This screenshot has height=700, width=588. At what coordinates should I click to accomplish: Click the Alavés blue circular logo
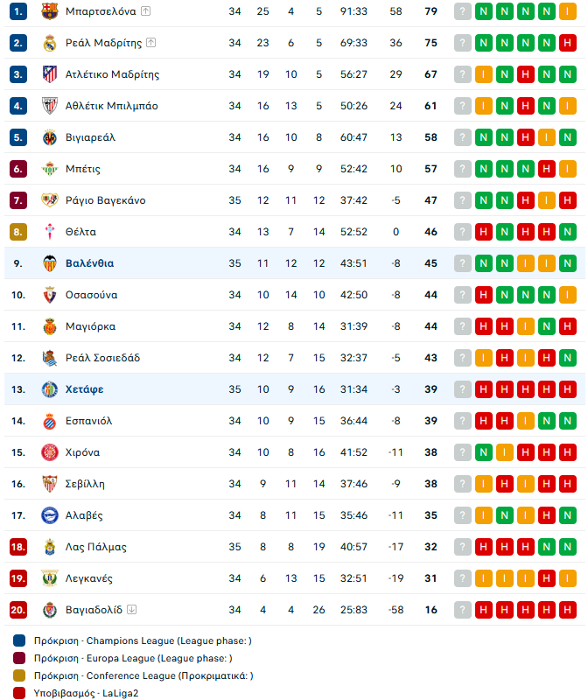tap(50, 515)
